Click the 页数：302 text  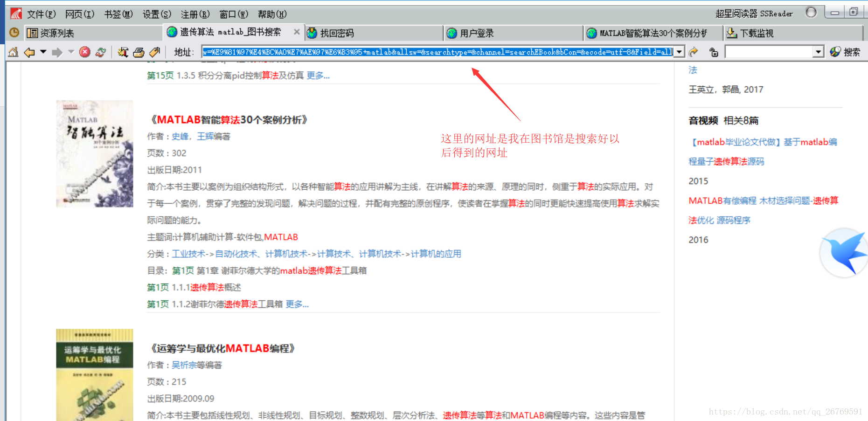167,153
